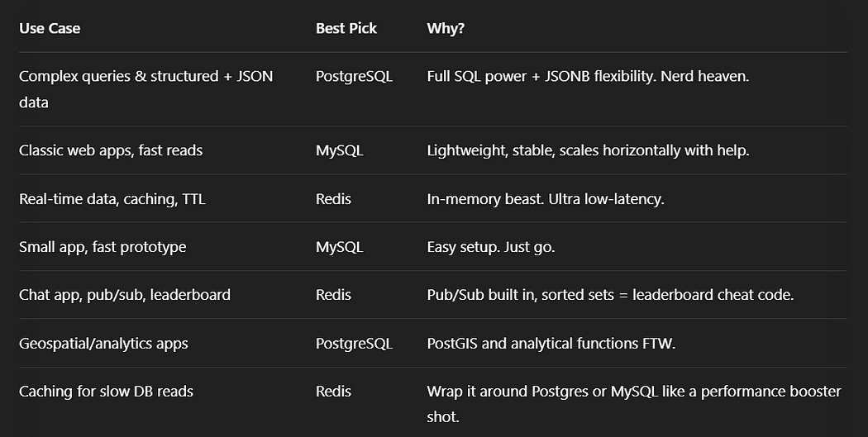
Task: Click Redis in the Chat app row
Action: point(333,295)
